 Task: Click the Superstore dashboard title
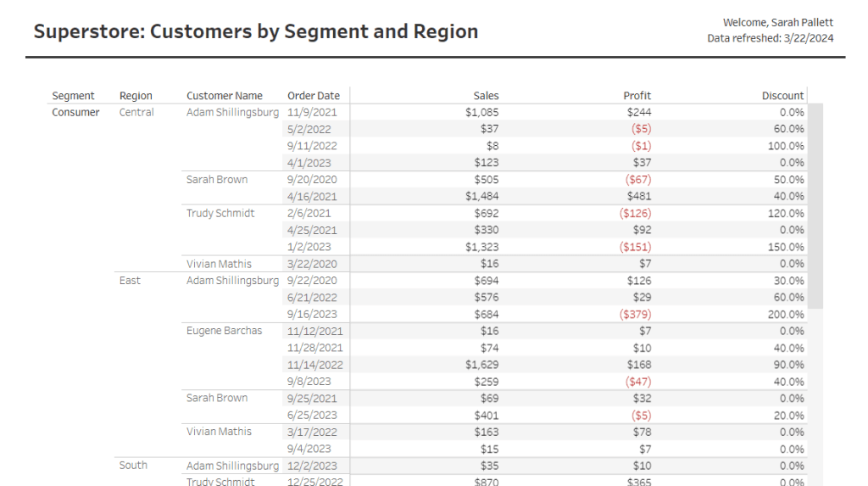[256, 31]
